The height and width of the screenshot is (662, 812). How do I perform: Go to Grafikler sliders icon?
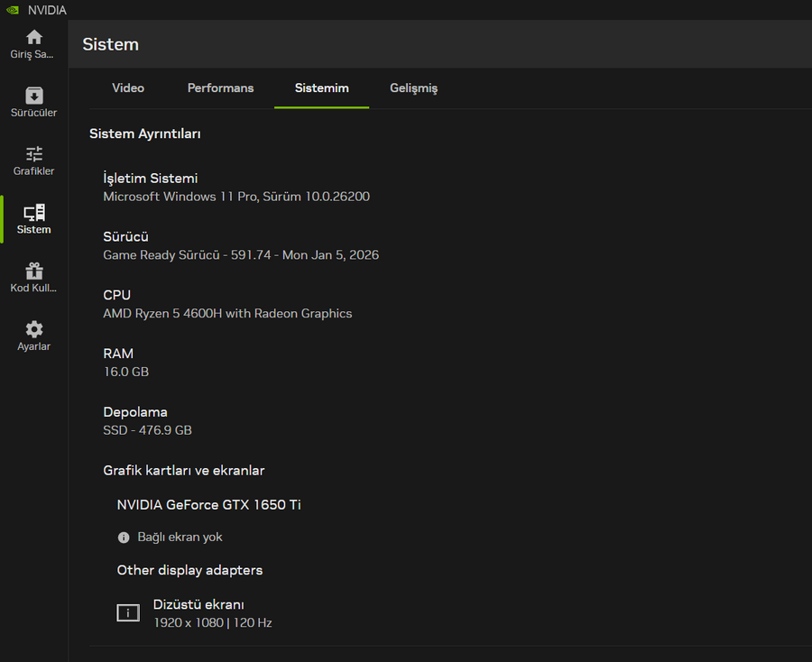tap(33, 154)
